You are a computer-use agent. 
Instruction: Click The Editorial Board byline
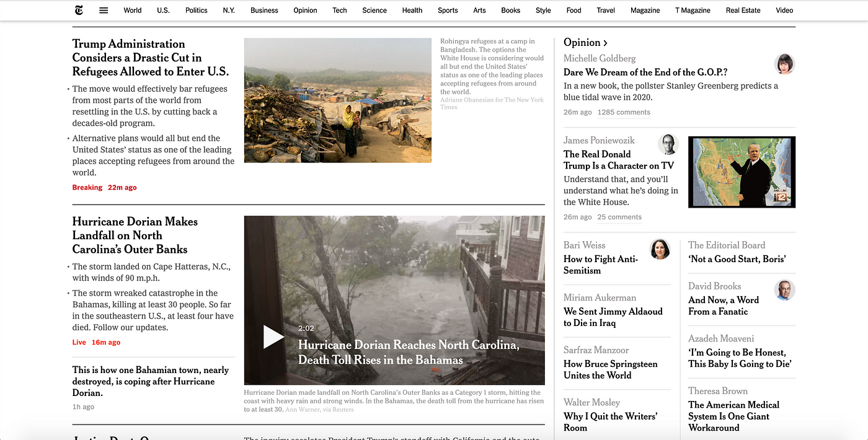pyautogui.click(x=727, y=245)
